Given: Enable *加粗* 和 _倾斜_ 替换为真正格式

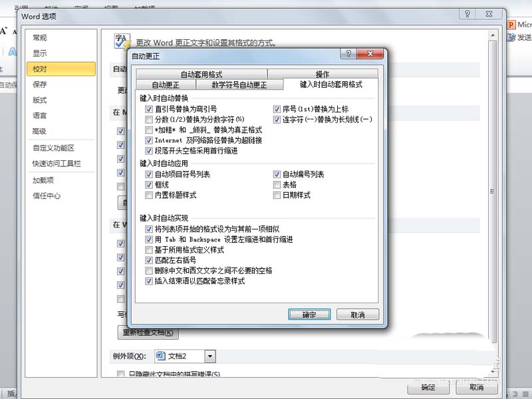Looking at the screenshot, I should [148, 130].
